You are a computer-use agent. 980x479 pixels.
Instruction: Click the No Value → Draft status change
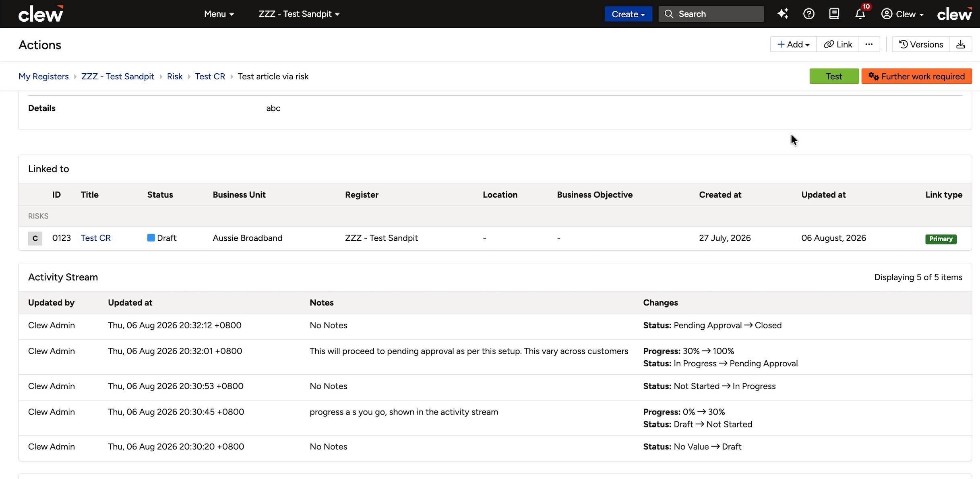pyautogui.click(x=692, y=447)
